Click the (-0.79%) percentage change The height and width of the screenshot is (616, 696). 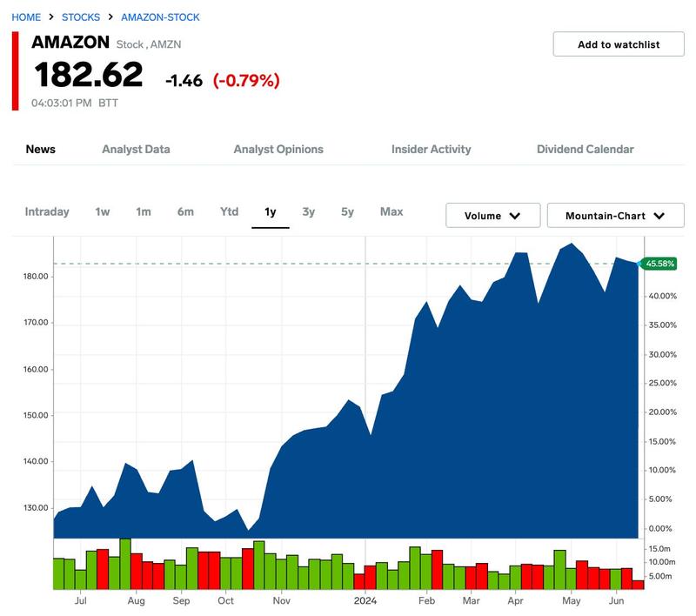point(246,81)
